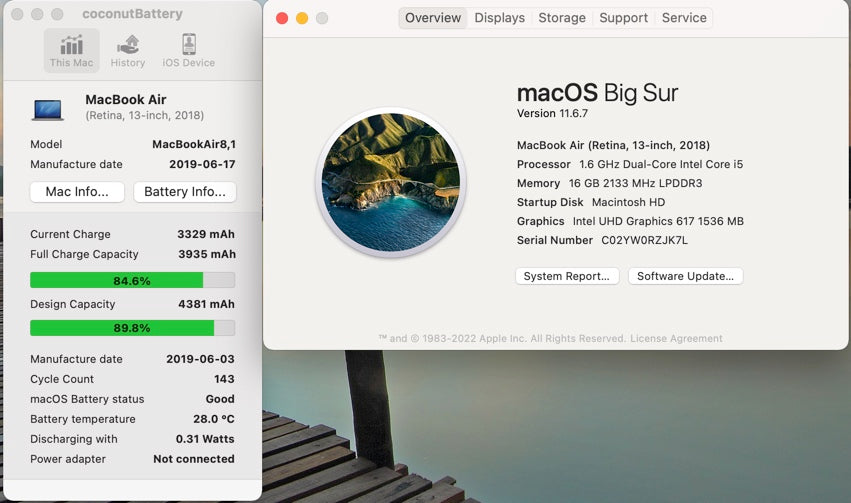The width and height of the screenshot is (851, 503).
Task: Click the Big Sur wallpaper logo
Action: pyautogui.click(x=391, y=182)
